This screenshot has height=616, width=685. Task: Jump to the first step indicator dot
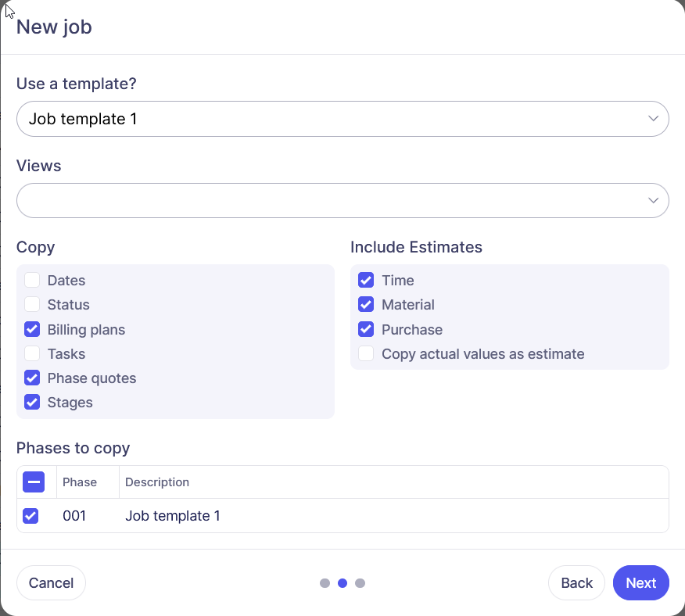[325, 583]
